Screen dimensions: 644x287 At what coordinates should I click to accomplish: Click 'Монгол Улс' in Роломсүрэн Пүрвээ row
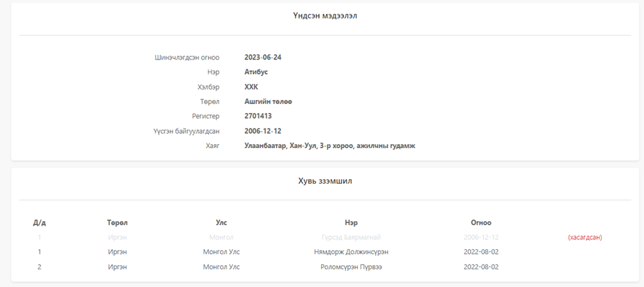[221, 267]
